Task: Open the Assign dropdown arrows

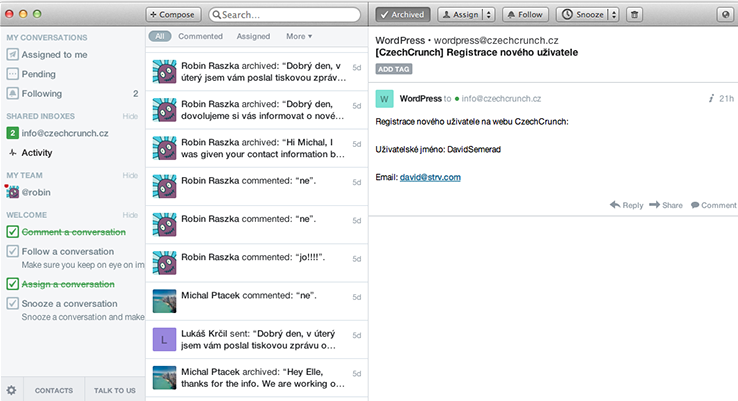Action: coord(487,15)
